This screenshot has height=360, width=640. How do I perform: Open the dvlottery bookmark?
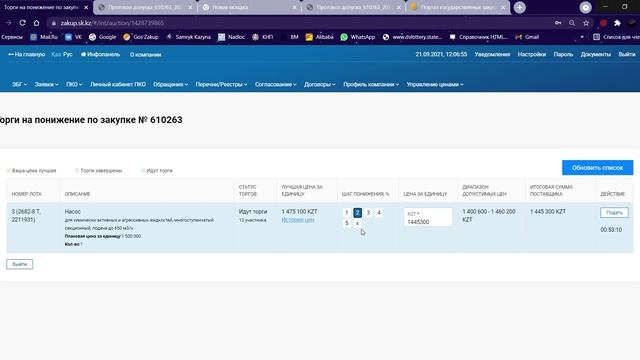click(412, 37)
